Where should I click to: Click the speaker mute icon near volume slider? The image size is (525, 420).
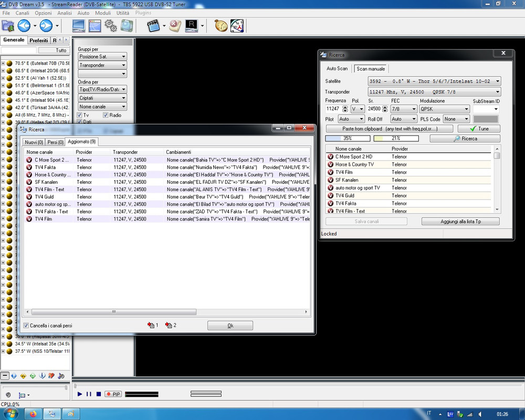click(8, 395)
